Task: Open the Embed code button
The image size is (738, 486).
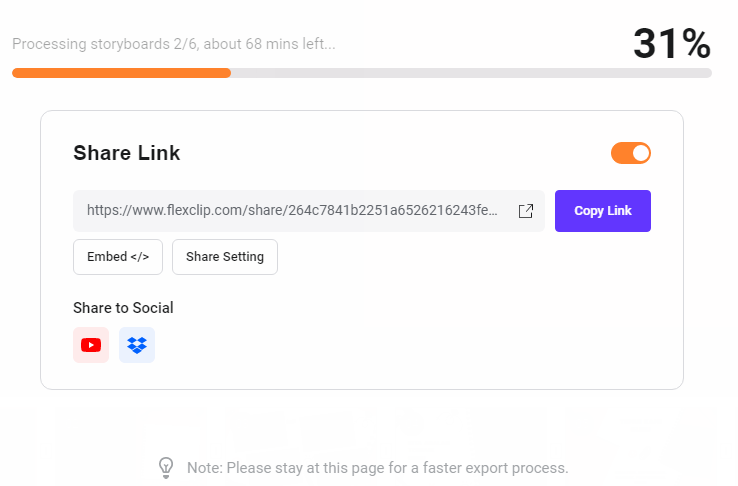Action: [x=118, y=257]
